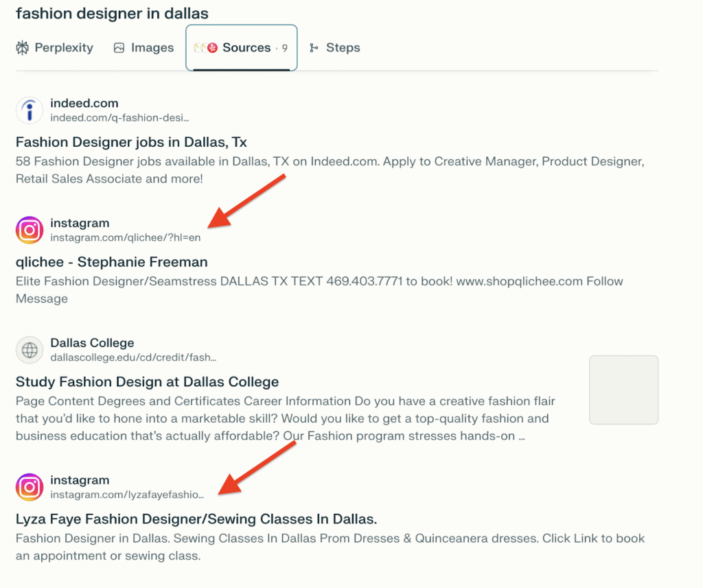Viewport: 703px width, 588px height.
Task: Click the Steps branch icon
Action: pos(314,48)
